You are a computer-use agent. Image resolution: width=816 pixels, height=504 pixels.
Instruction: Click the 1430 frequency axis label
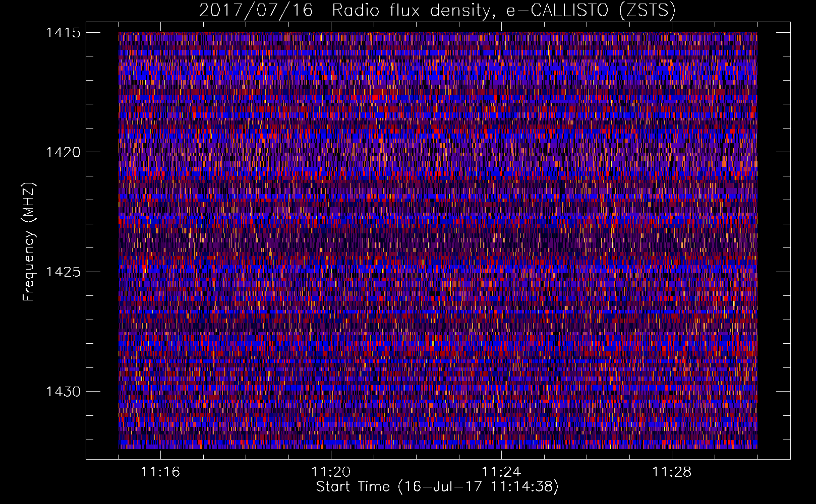coord(63,392)
